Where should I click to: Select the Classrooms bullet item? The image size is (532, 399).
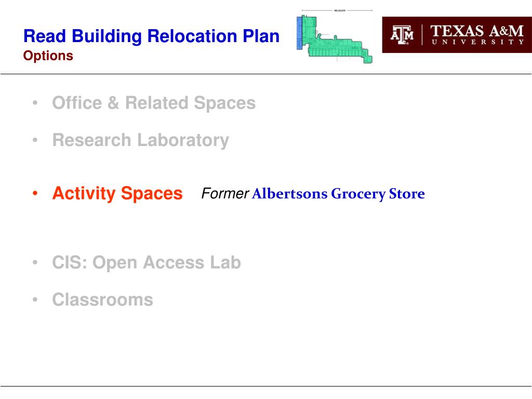(x=102, y=300)
